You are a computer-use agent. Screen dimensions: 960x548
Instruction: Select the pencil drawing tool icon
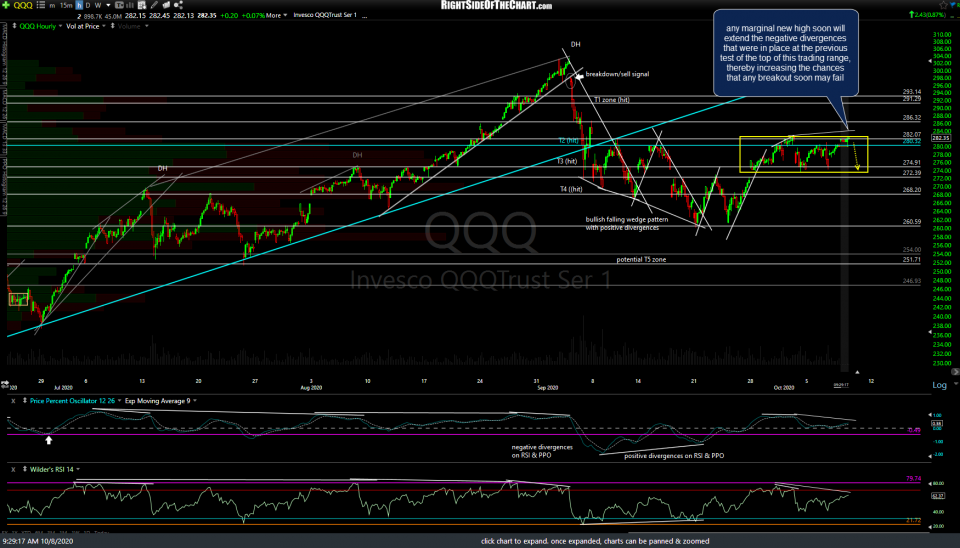[154, 5]
